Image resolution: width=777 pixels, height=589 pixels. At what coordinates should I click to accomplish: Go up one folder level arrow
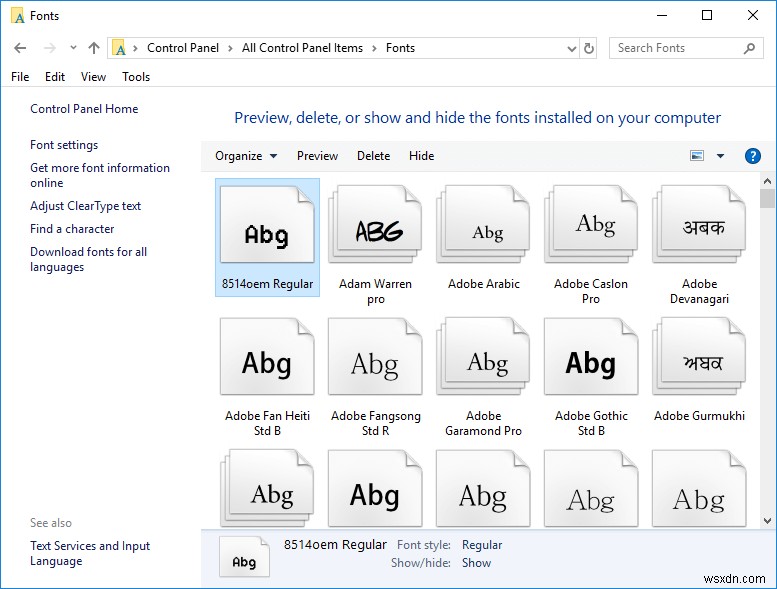(94, 48)
